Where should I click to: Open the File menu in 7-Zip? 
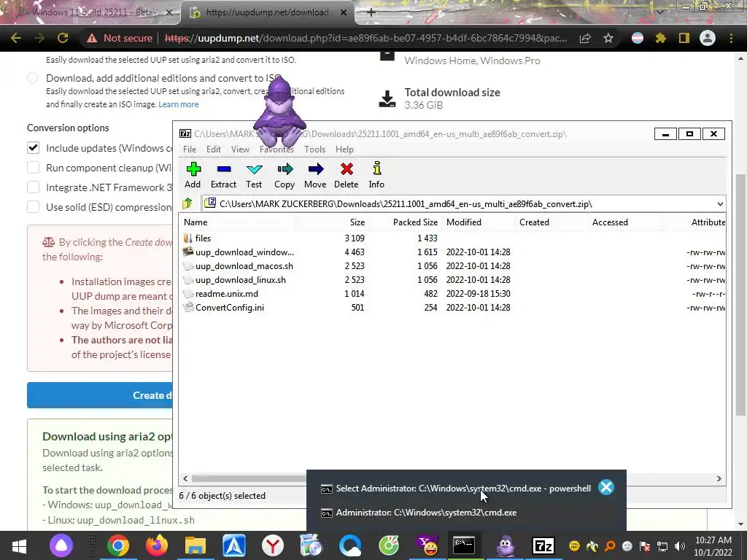(190, 149)
